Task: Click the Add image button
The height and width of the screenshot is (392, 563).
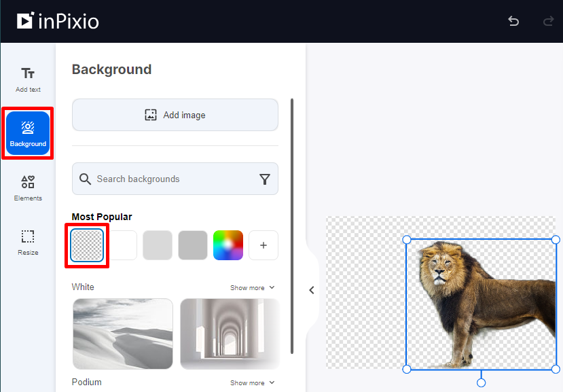Action: [175, 114]
